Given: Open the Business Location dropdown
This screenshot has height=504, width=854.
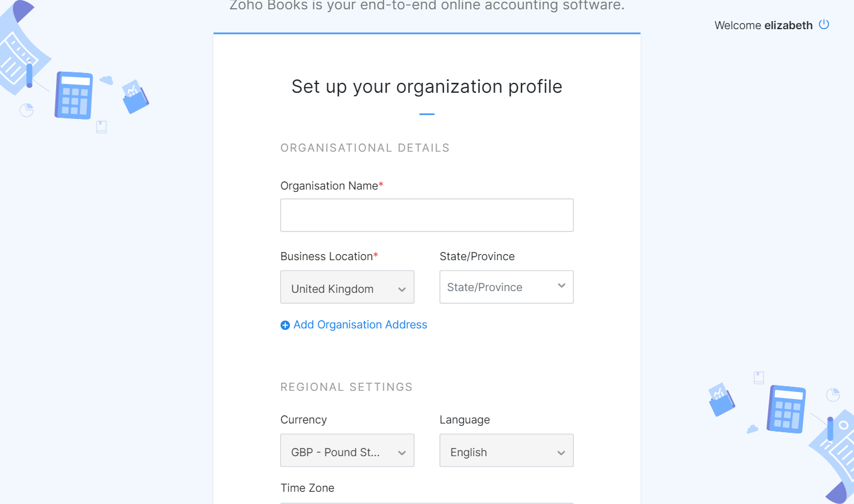Looking at the screenshot, I should 347,287.
